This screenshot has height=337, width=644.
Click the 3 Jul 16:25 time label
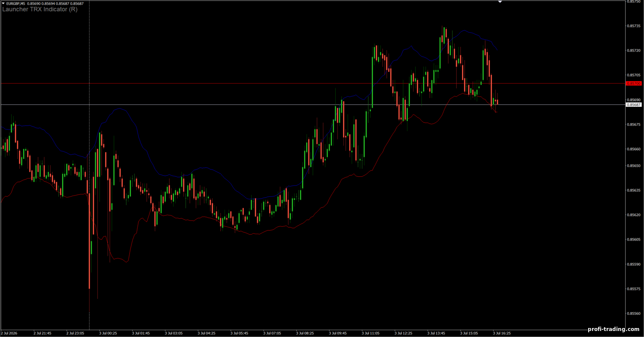point(502,333)
